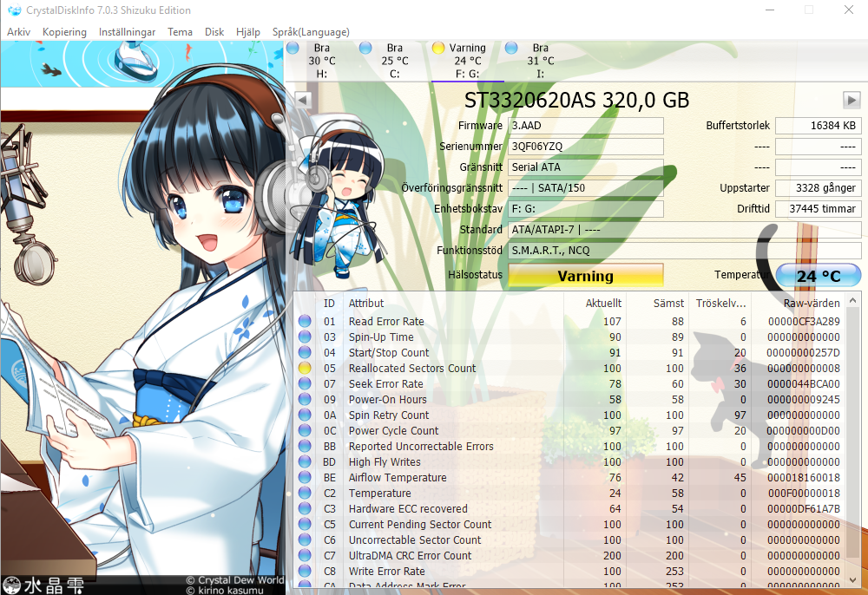
Task: Click the 24 °C temperature button
Action: coord(819,275)
